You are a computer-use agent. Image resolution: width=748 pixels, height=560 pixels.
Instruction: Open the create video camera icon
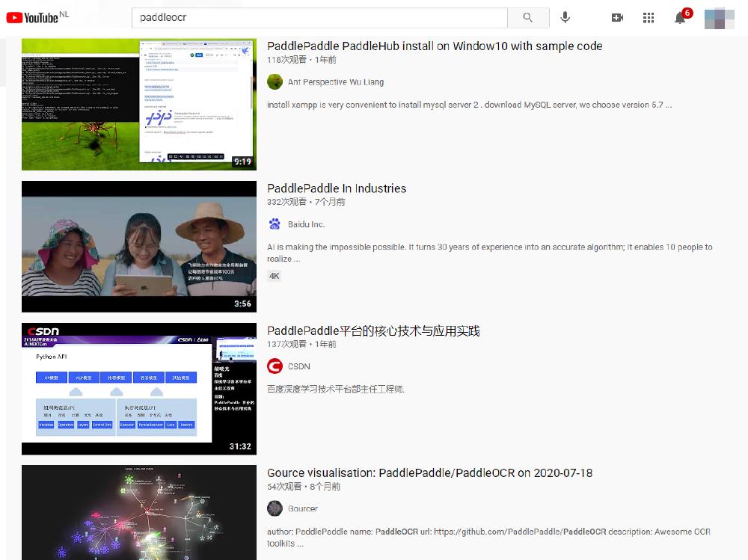click(617, 18)
